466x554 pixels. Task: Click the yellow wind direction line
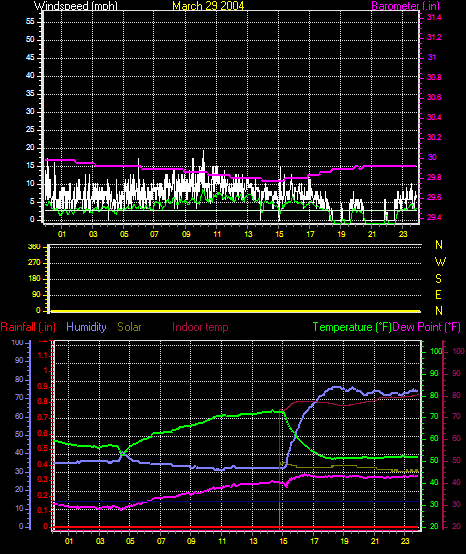tap(236, 311)
